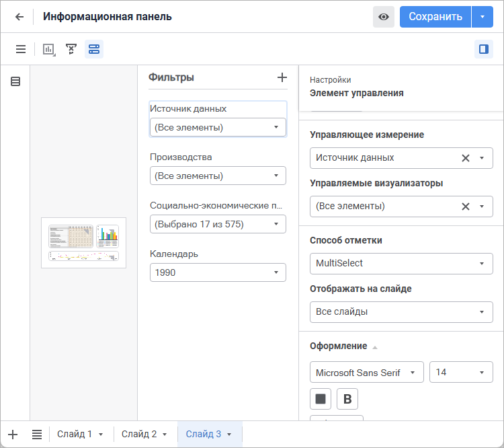Open the Microsoft Sans Serif font dropdown
This screenshot has width=504, height=448.
click(367, 372)
